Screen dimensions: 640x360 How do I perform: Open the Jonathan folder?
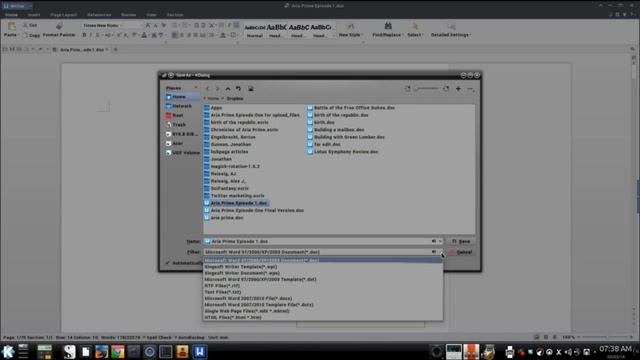pos(218,159)
